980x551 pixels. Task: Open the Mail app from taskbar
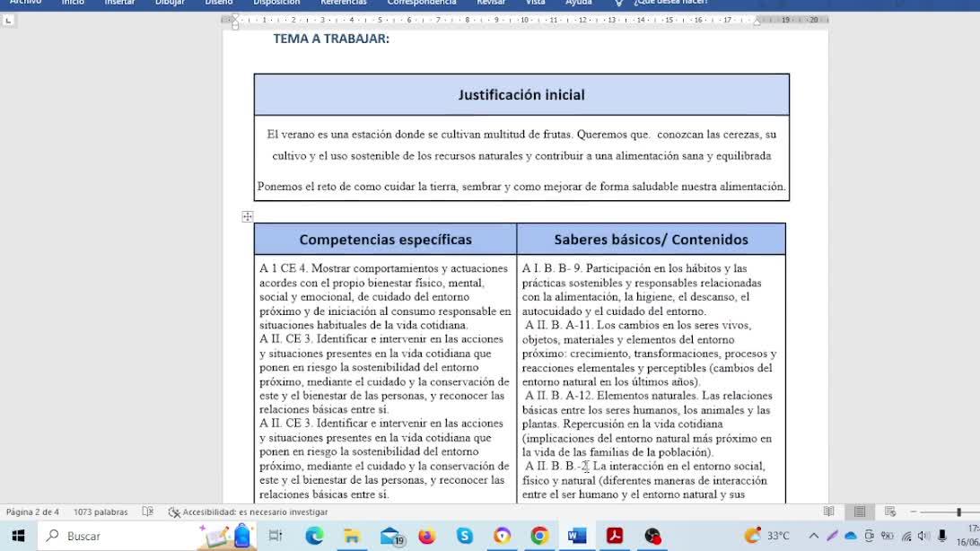tap(392, 536)
